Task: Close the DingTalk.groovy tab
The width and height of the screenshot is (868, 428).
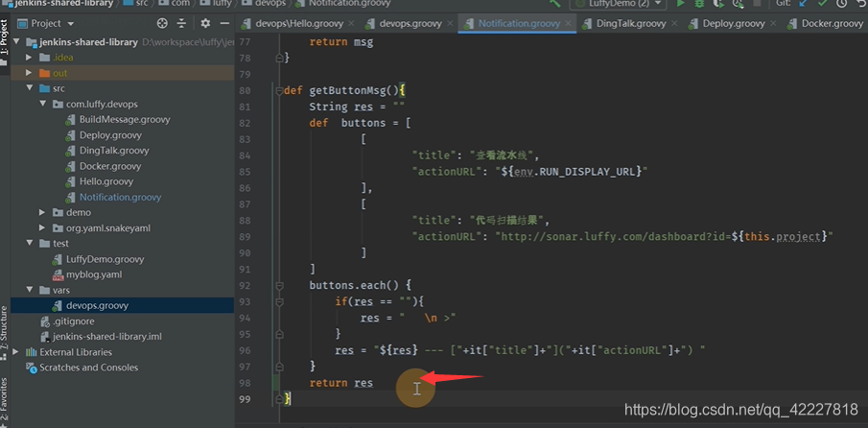Action: [x=673, y=24]
